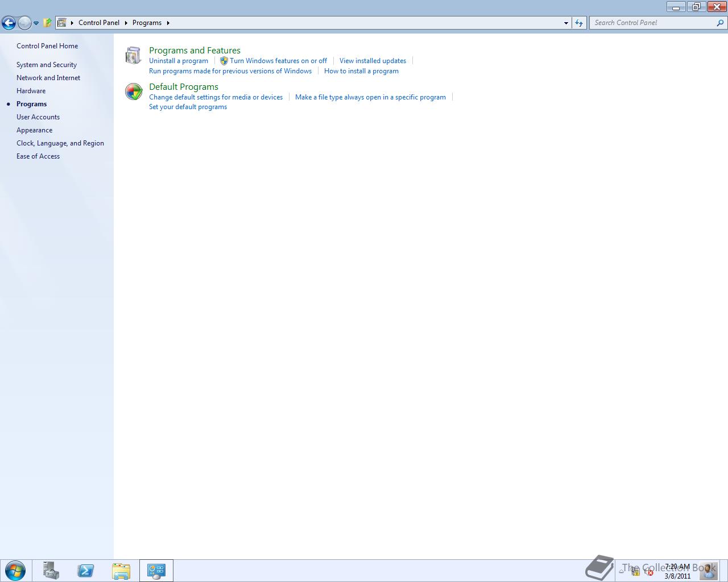This screenshot has width=728, height=582.
Task: Open the address bar history dropdown
Action: click(566, 23)
